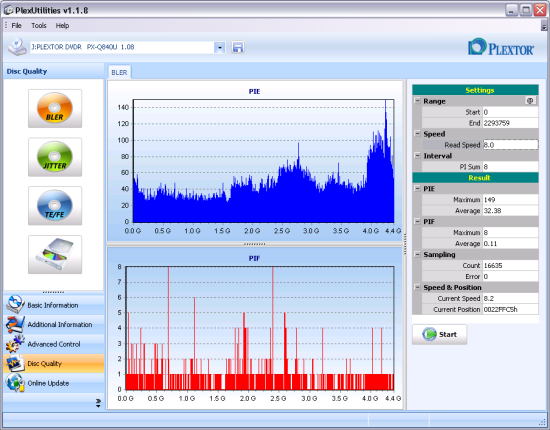Click the Online Update globe icon
The image size is (550, 430).
[x=15, y=383]
